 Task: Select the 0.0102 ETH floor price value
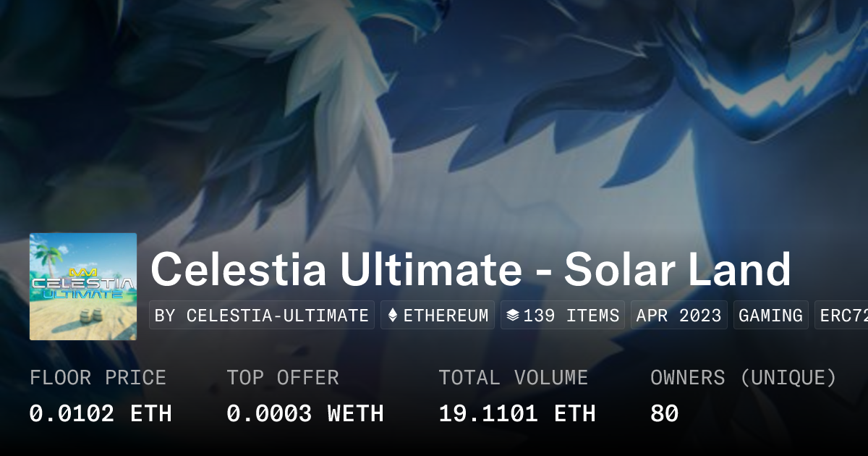coord(101,413)
